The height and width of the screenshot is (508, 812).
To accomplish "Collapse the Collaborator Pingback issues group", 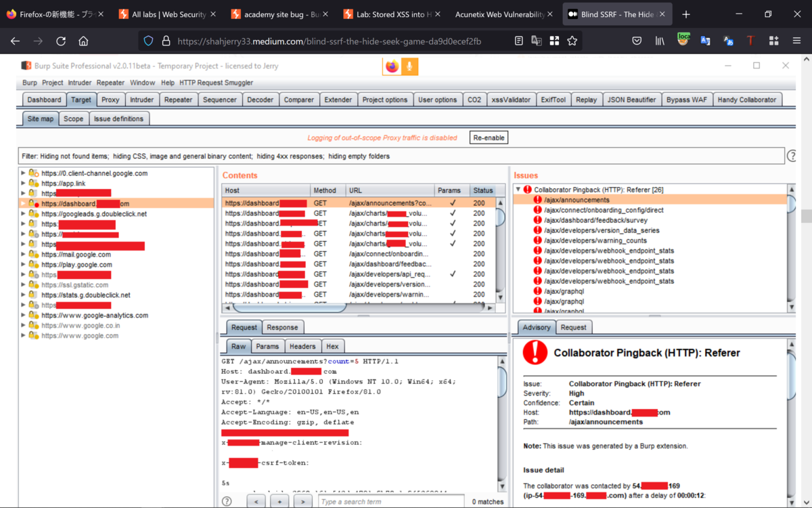I will click(x=518, y=190).
